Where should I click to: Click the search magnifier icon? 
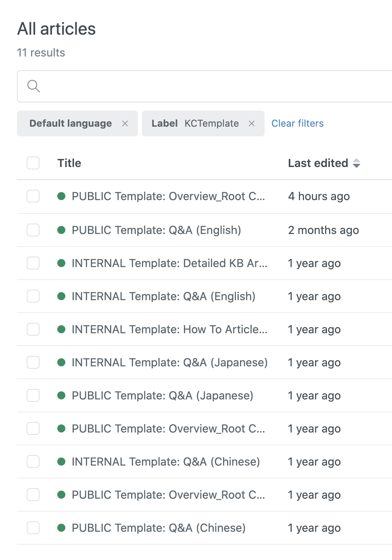[33, 86]
